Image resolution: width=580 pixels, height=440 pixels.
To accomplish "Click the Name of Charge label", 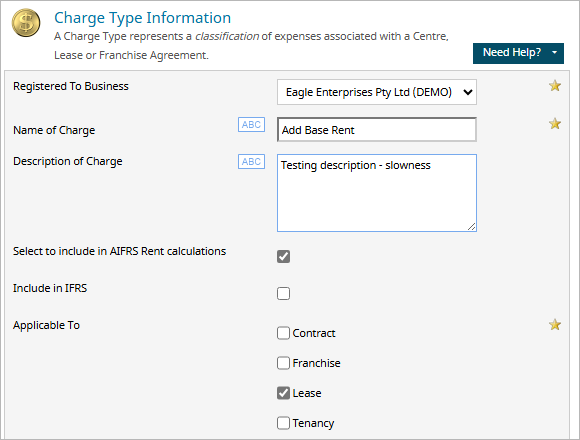I will point(54,130).
